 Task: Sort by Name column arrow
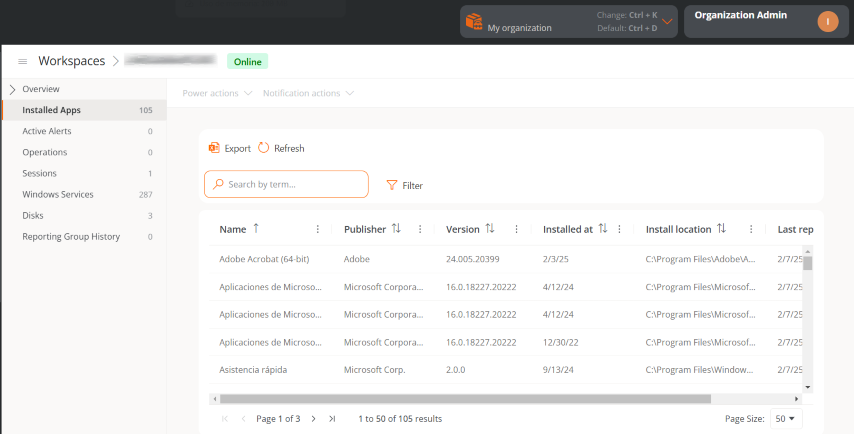coord(256,229)
